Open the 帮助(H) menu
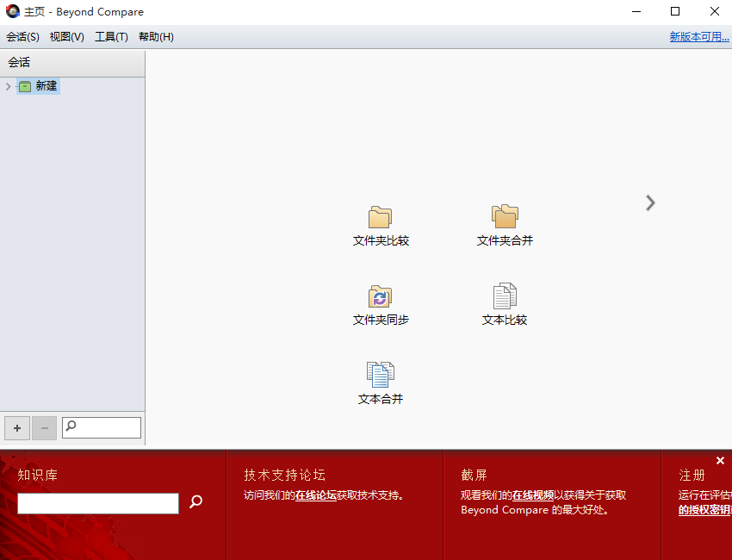 tap(156, 37)
